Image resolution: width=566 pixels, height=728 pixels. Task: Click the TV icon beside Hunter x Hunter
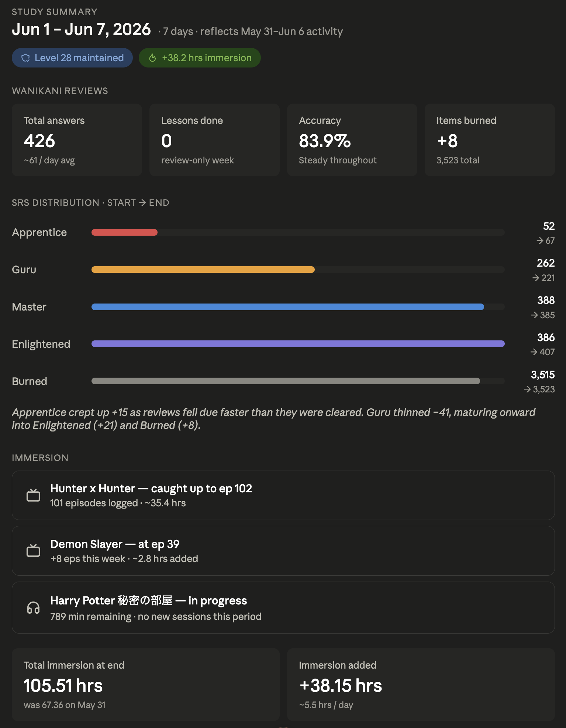(33, 495)
